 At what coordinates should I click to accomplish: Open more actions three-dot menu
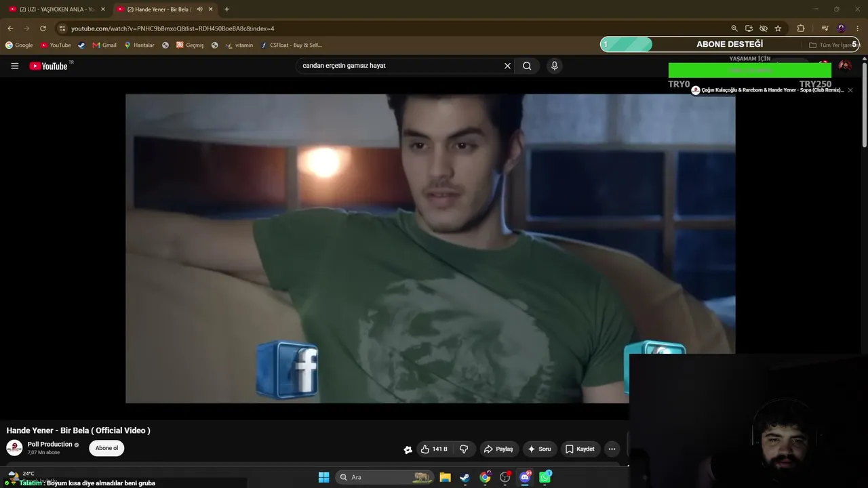pos(612,449)
